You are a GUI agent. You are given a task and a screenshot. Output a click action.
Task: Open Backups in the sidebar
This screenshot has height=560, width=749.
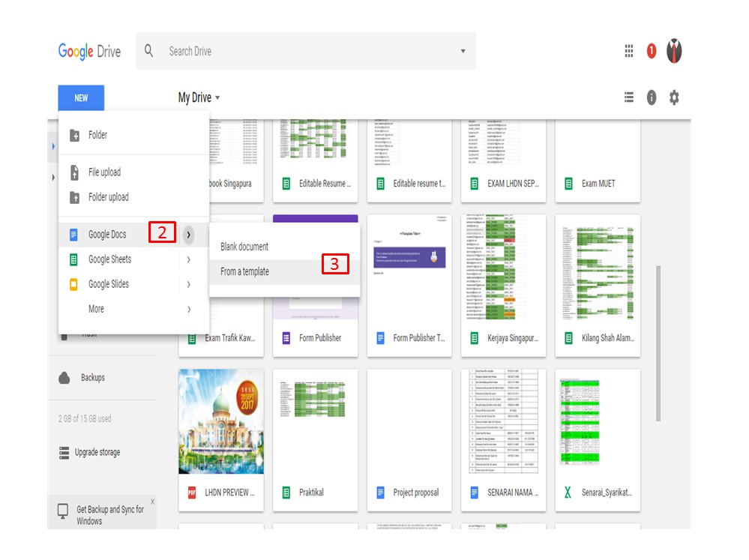pyautogui.click(x=93, y=378)
